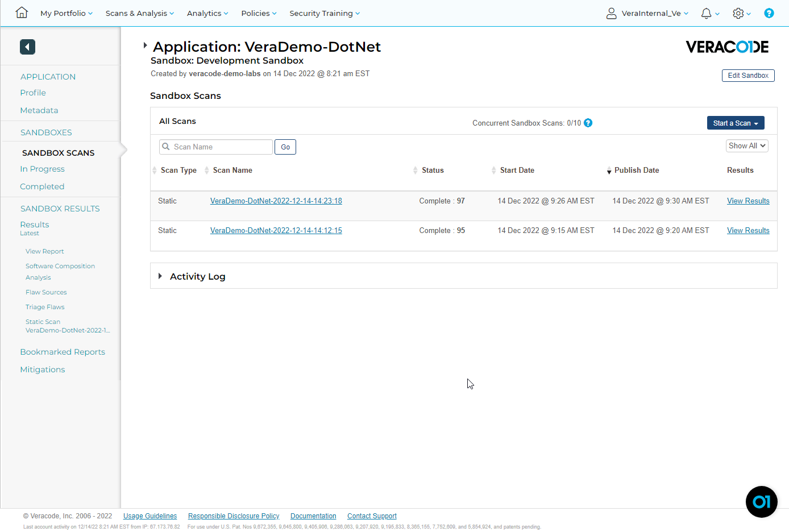The image size is (789, 532).
Task: Open the Start a Scan dropdown
Action: click(736, 123)
